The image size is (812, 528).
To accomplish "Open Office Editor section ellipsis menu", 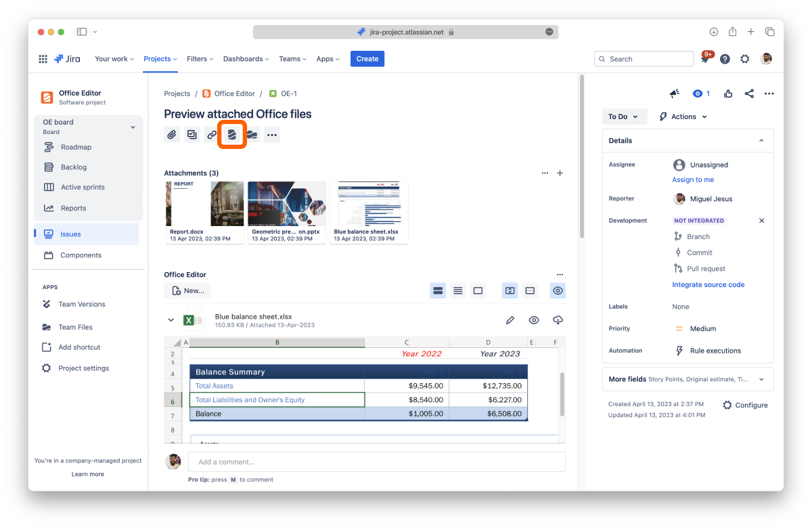I will 560,275.
